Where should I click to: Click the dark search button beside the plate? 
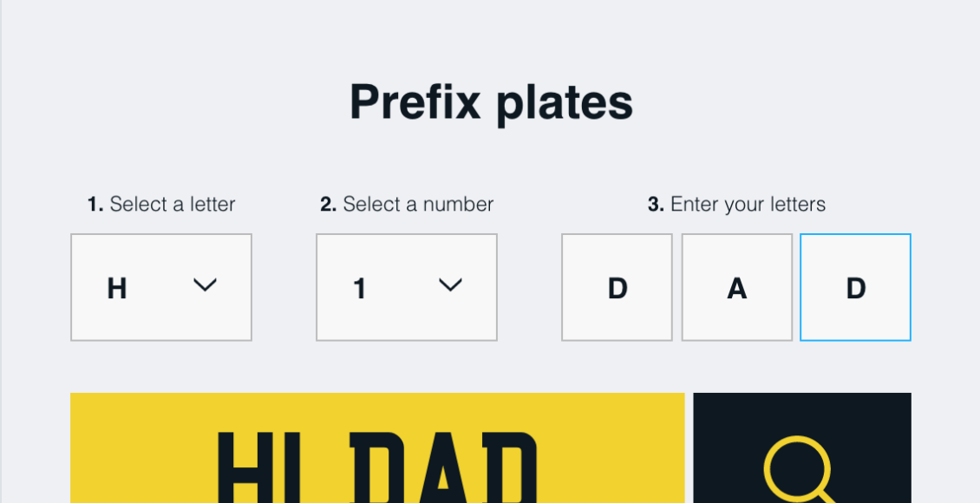pyautogui.click(x=802, y=448)
